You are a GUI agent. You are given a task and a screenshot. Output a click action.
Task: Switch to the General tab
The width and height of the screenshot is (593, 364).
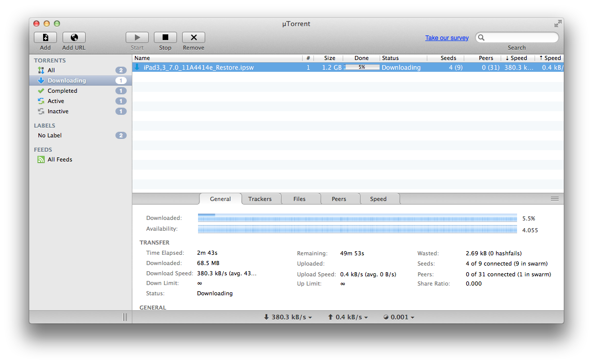[221, 199]
